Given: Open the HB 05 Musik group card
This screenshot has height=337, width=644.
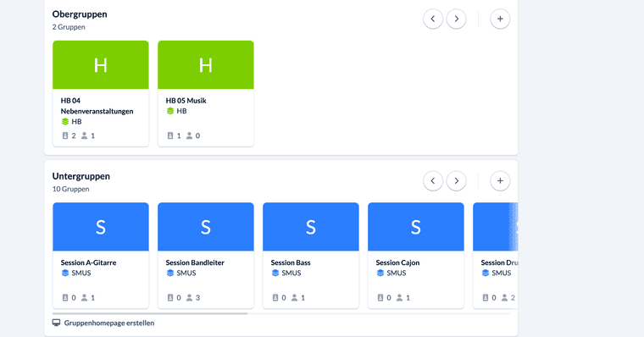Looking at the screenshot, I should click(x=206, y=94).
